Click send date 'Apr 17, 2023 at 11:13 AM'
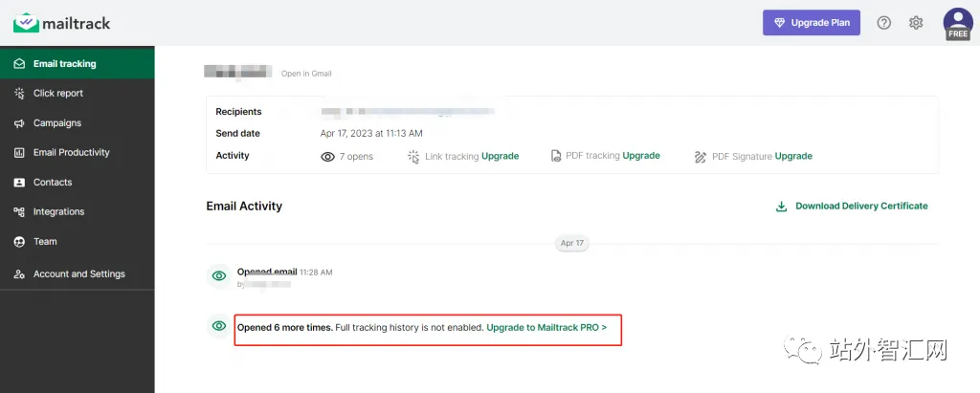 pos(371,134)
